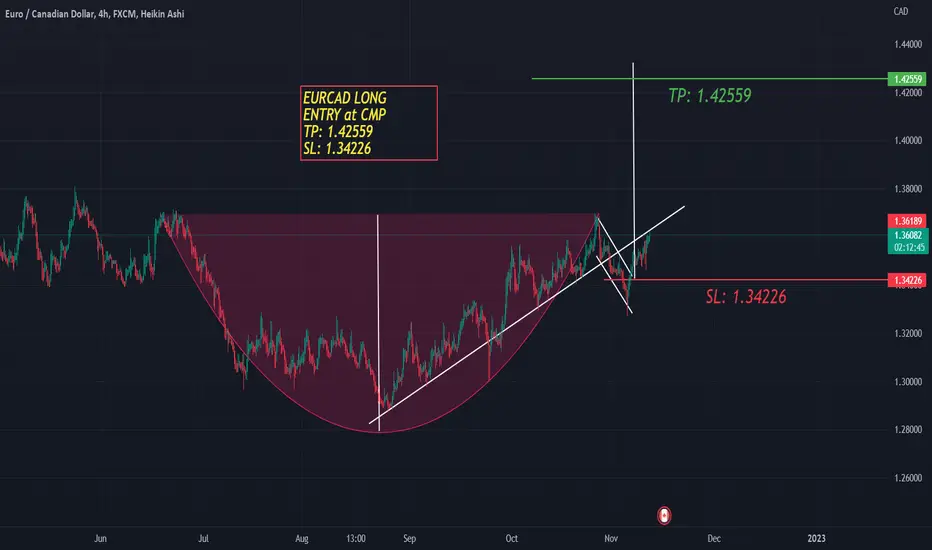Image resolution: width=932 pixels, height=550 pixels.
Task: Click the CAD currency label above the price axis
Action: (x=900, y=11)
